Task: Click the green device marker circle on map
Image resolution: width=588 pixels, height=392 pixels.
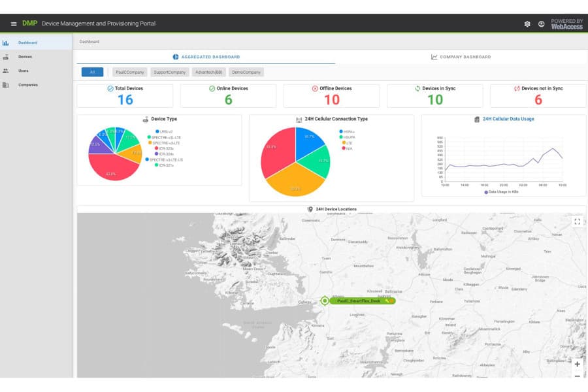Action: (325, 301)
